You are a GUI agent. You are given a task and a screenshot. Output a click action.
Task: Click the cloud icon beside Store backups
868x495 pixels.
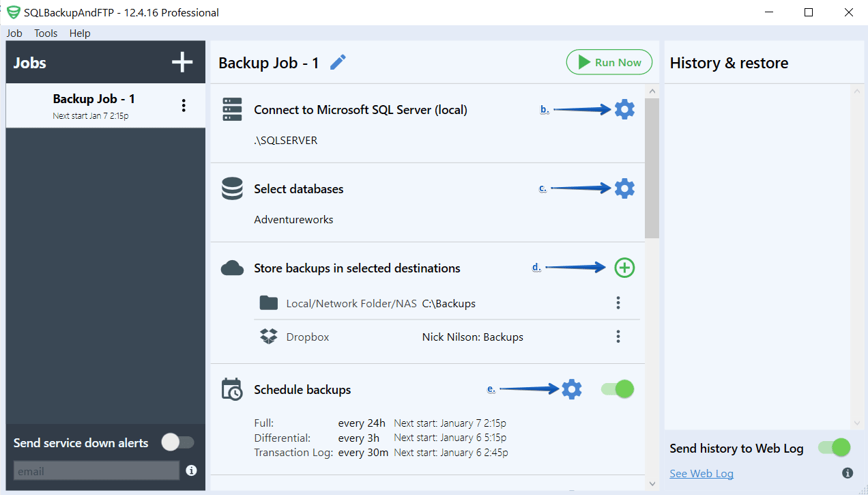tap(233, 268)
